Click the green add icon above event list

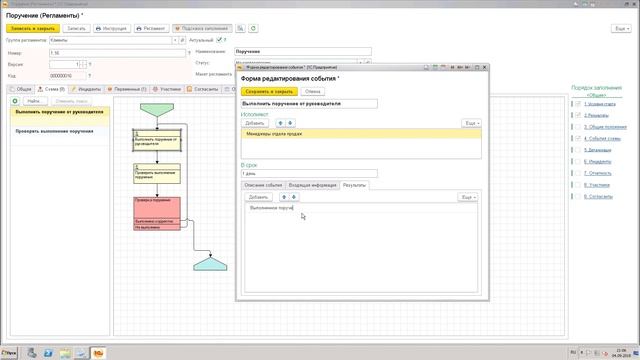15,101
